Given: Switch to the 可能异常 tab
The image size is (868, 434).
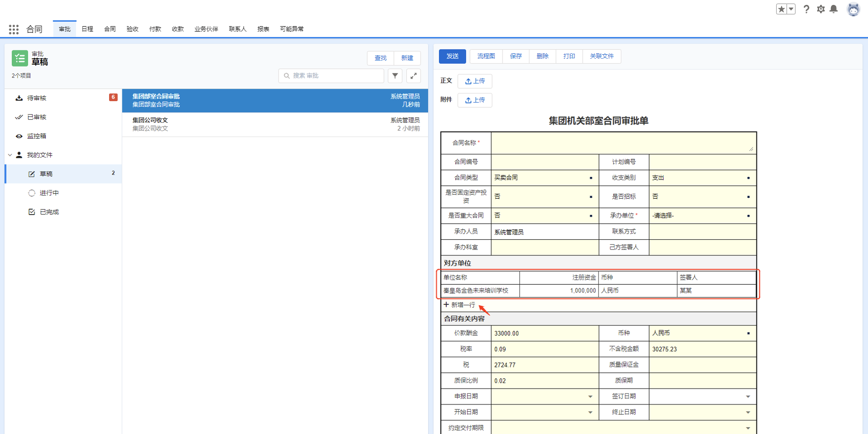Looking at the screenshot, I should [x=292, y=29].
